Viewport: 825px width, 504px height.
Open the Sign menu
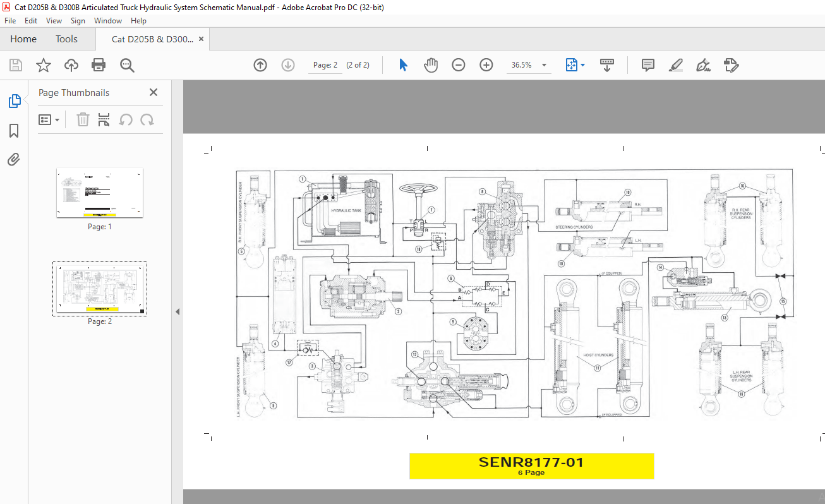coord(78,21)
